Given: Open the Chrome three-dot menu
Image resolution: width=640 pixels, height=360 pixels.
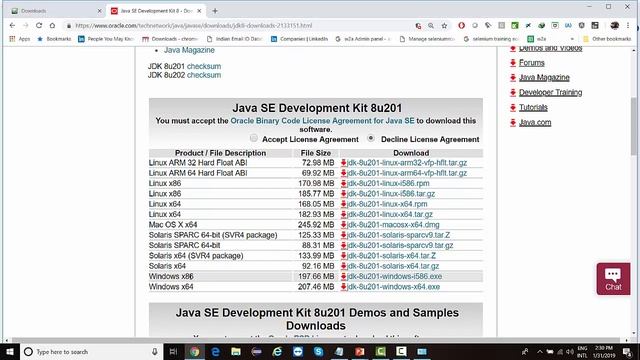Looking at the screenshot, I should click(628, 25).
